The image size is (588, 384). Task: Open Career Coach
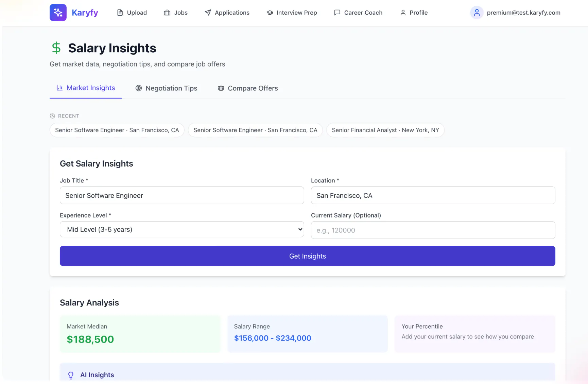point(358,13)
